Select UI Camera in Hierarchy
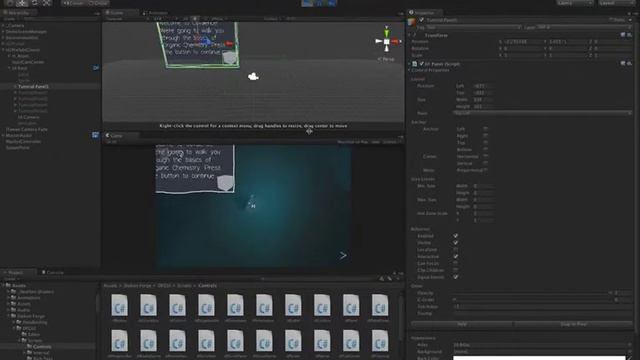 [28, 117]
